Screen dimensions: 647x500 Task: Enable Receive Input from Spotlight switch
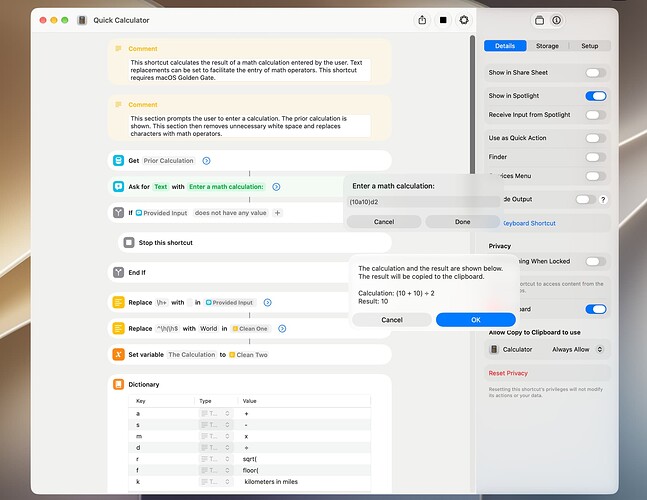(595, 115)
